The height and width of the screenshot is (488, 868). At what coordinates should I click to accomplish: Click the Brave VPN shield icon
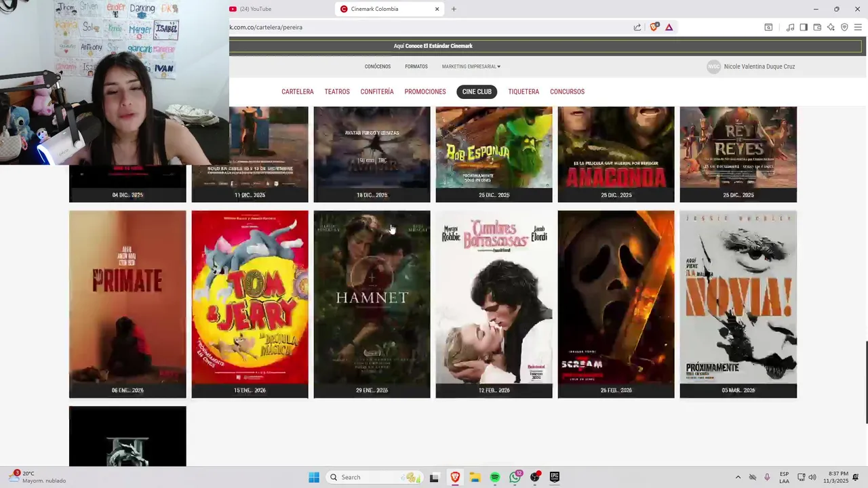click(844, 27)
